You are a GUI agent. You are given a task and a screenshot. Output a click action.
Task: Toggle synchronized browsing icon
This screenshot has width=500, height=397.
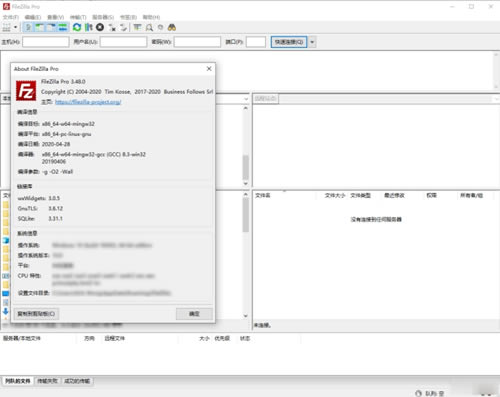160,27
